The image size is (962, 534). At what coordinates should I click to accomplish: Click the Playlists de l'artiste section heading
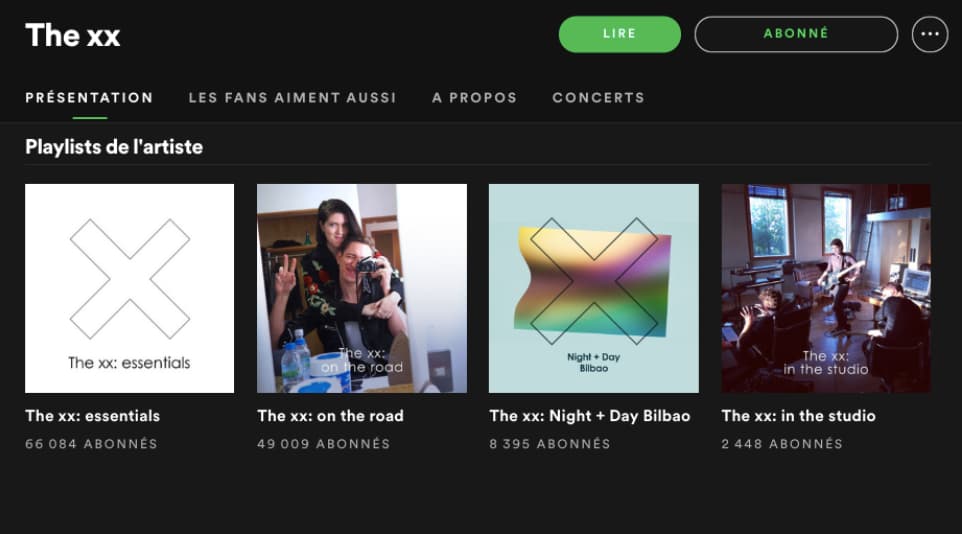pos(114,147)
